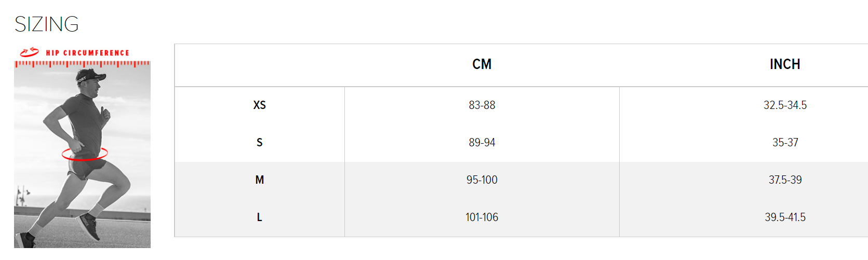
Task: Click the 35-37 inch cell
Action: pos(784,143)
